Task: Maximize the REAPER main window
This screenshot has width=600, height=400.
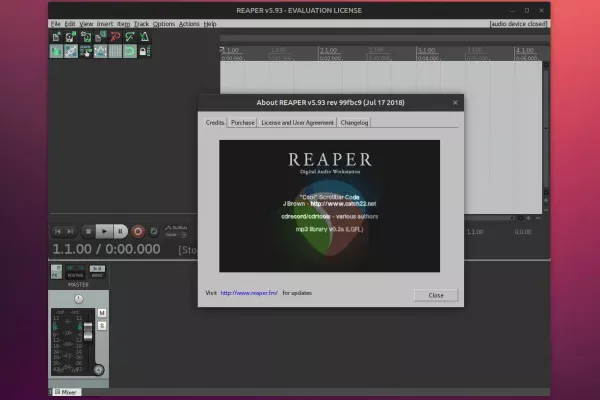Action: click(x=527, y=10)
